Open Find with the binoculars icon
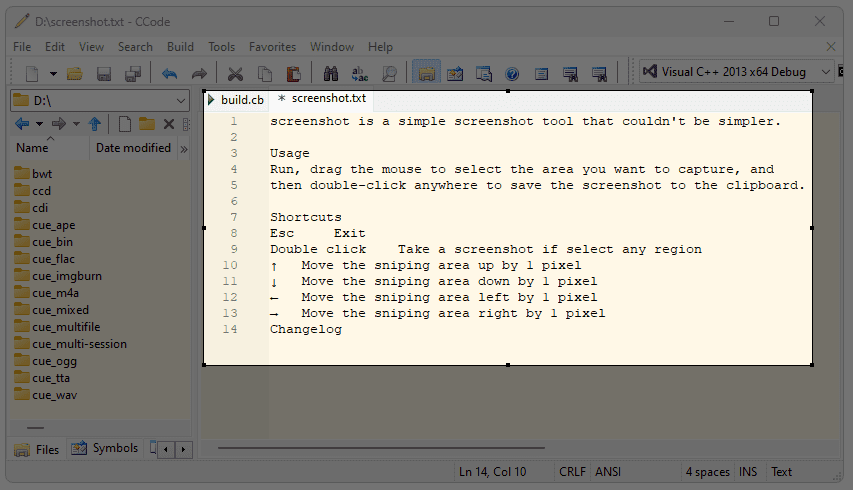The image size is (853, 490). (331, 73)
